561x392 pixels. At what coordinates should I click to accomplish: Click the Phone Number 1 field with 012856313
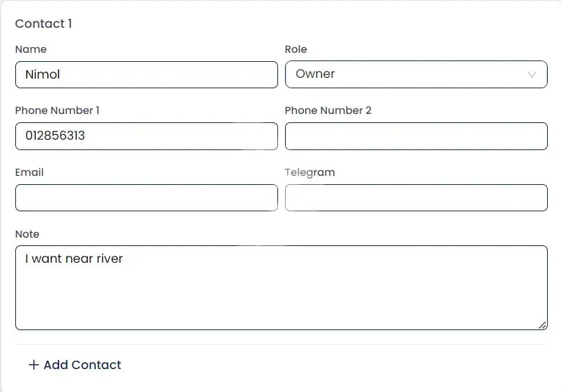coord(146,136)
